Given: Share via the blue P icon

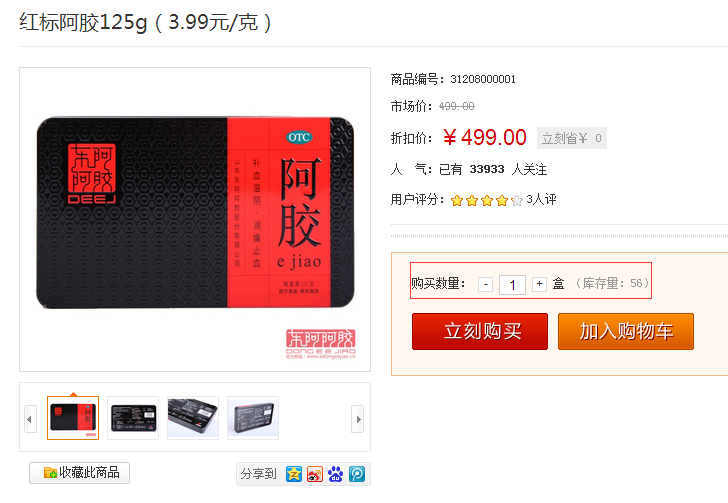Looking at the screenshot, I should pos(357,474).
